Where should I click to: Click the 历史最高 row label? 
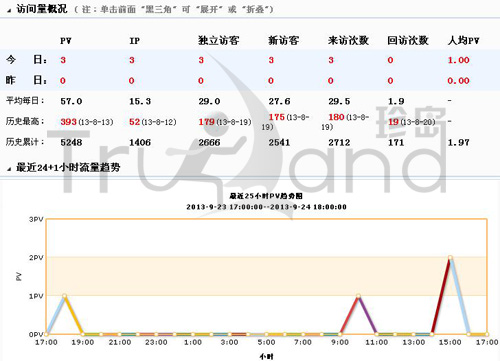(25, 121)
